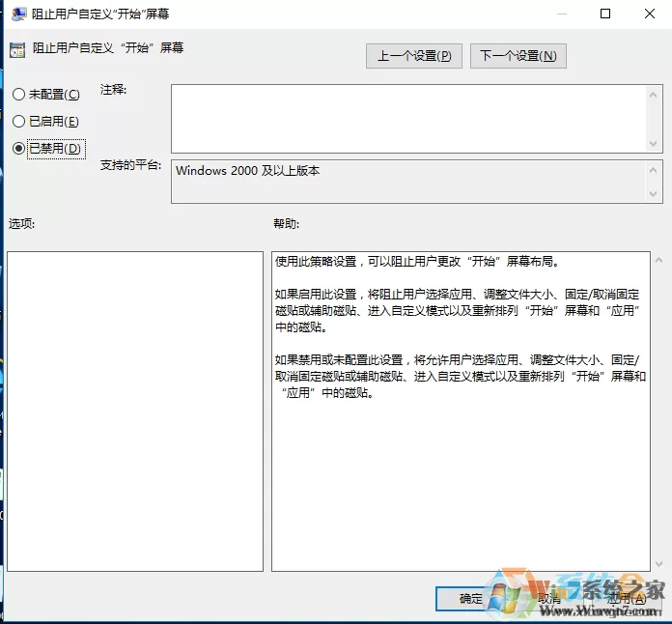This screenshot has height=624, width=672.
Task: Close the policy dialog with X
Action: pos(650,14)
